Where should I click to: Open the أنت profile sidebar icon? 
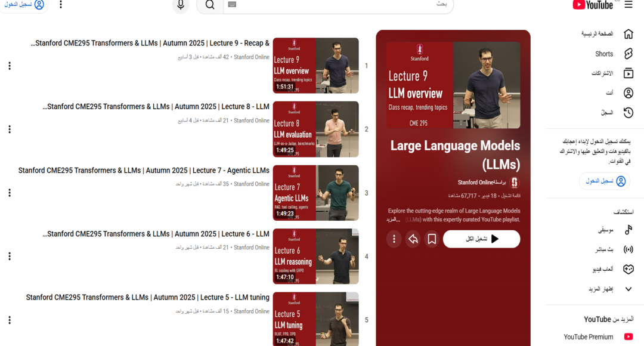[x=628, y=92]
